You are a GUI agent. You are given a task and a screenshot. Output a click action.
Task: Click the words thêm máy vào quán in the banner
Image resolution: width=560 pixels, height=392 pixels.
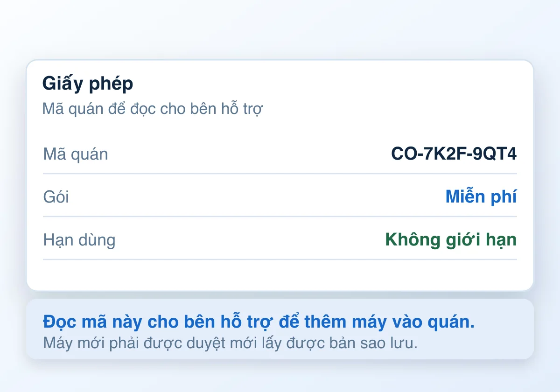(x=390, y=322)
